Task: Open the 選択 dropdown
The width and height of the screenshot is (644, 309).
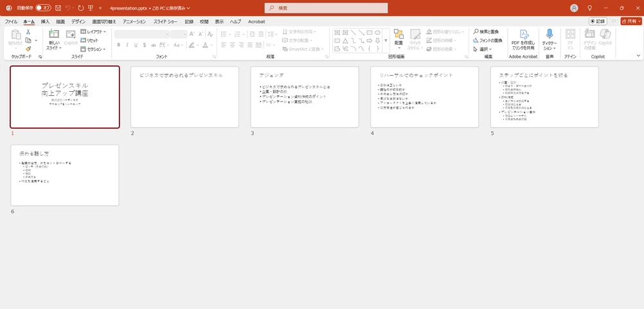Action: 483,49
